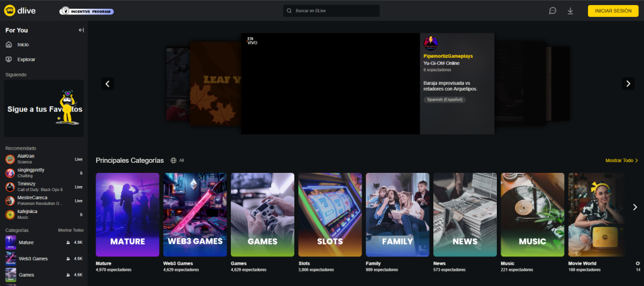
Task: Select MestreCareca's avatar in Recomendado
Action: pos(10,201)
